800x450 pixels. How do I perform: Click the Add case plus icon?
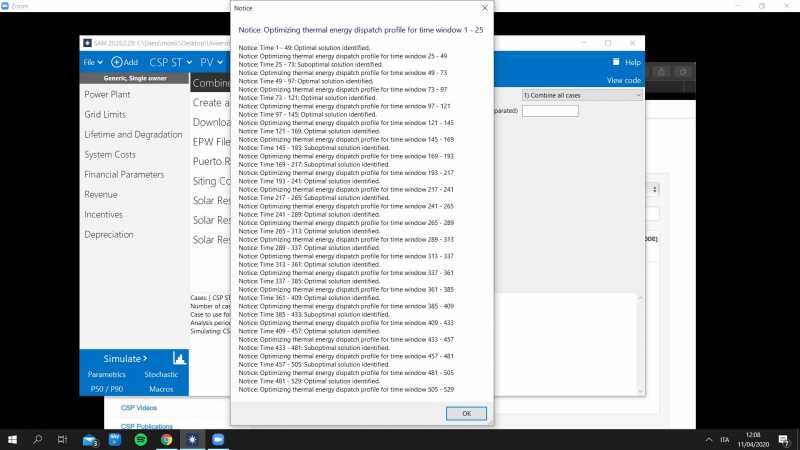[x=117, y=62]
